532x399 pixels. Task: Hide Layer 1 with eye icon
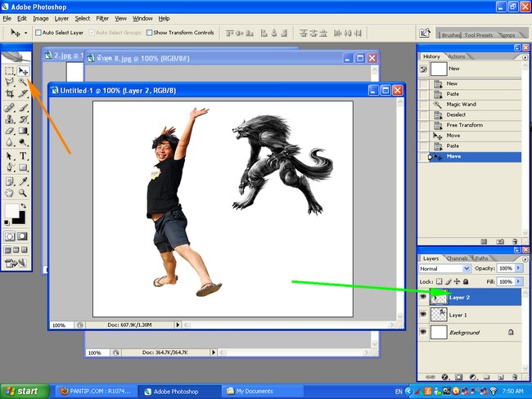[423, 314]
